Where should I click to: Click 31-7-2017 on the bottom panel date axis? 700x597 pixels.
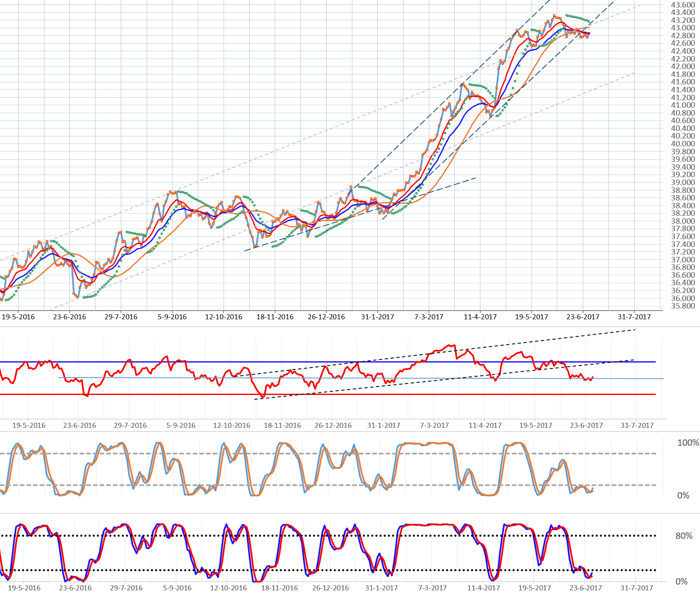636,588
